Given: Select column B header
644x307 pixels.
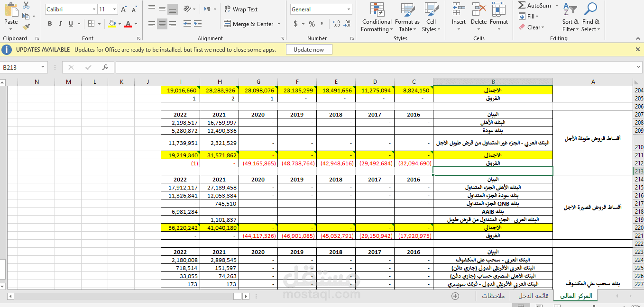Looking at the screenshot, I should [493, 82].
